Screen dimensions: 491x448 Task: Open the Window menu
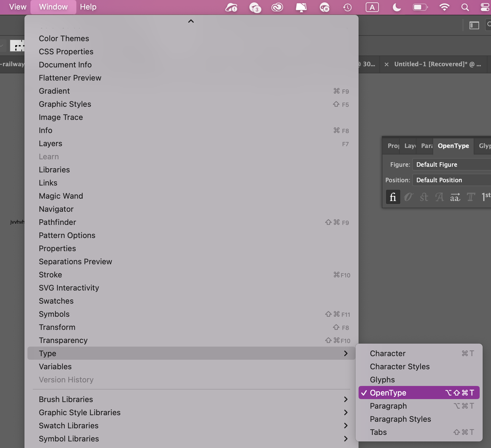[x=53, y=7]
